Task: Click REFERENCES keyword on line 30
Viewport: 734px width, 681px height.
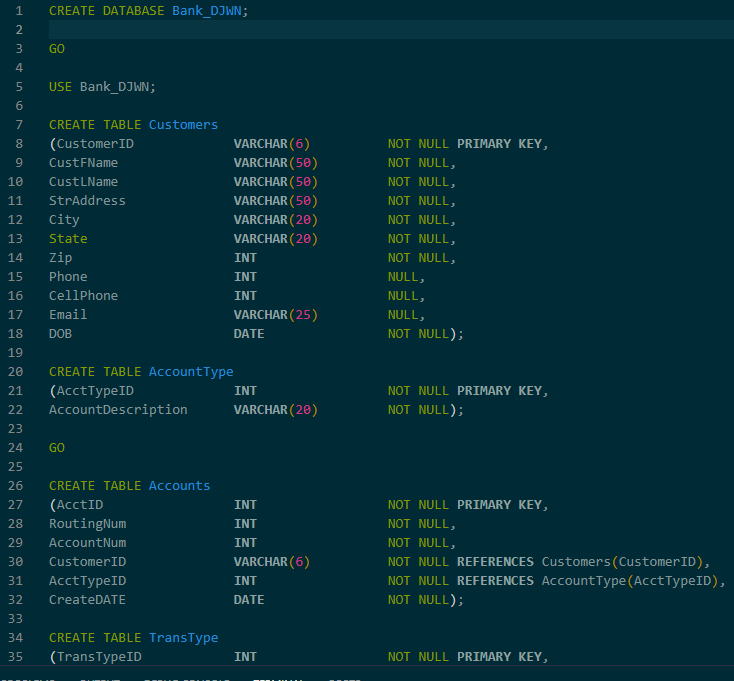Action: pyautogui.click(x=495, y=562)
